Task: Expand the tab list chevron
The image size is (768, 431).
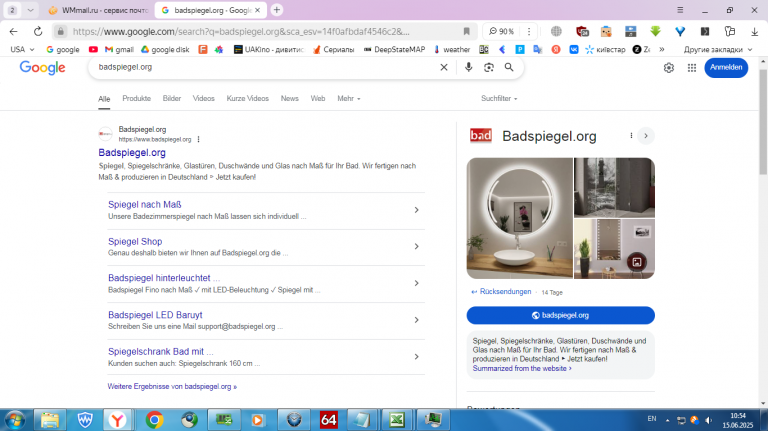Action: click(30, 10)
